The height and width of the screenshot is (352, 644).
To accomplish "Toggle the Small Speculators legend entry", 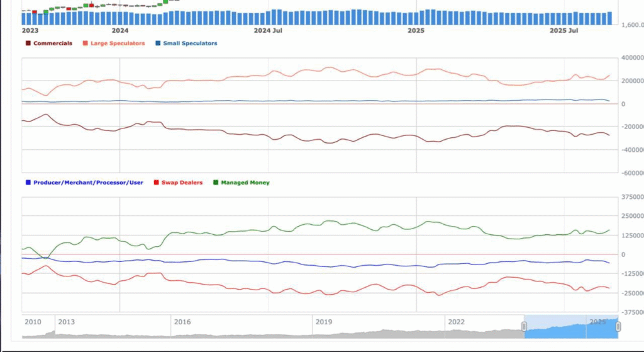I will [189, 43].
